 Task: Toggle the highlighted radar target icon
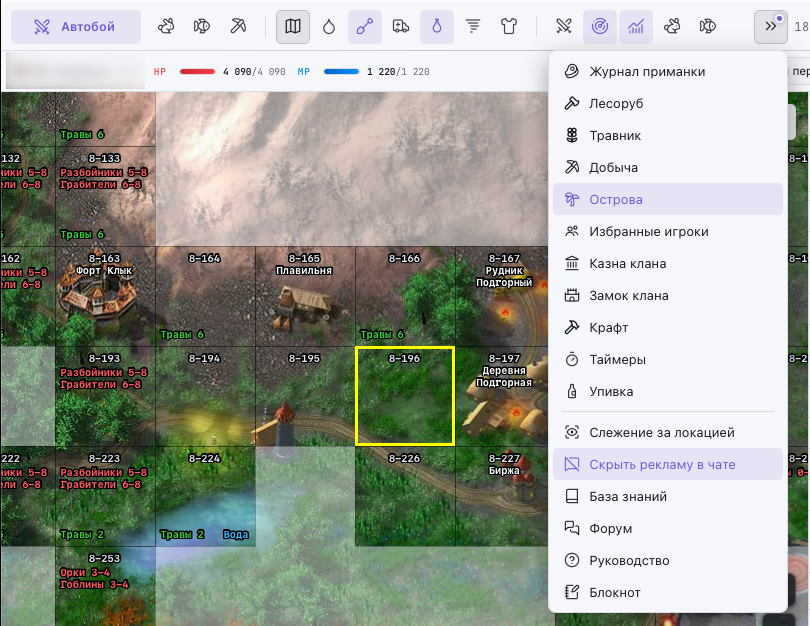[x=600, y=26]
